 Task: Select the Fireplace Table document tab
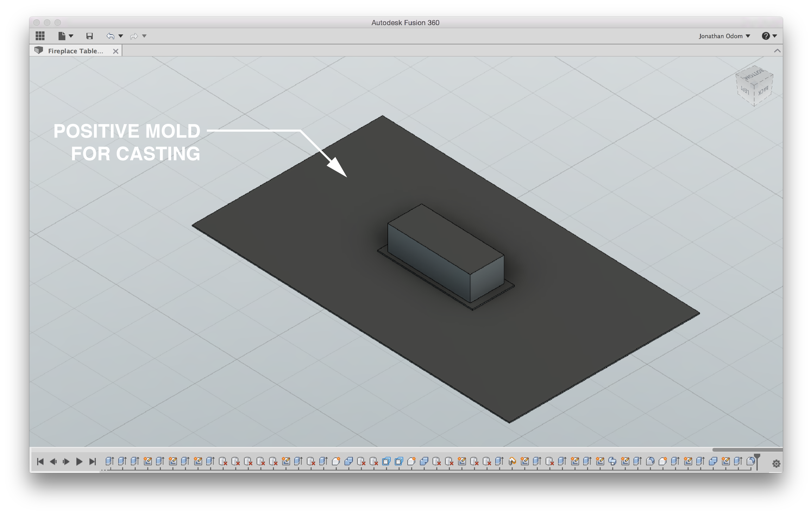[x=75, y=51]
